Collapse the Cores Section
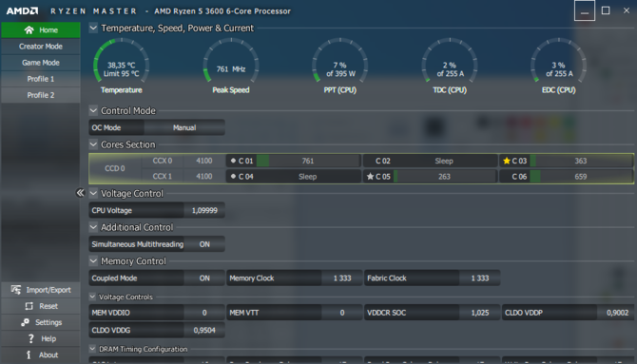 (93, 144)
